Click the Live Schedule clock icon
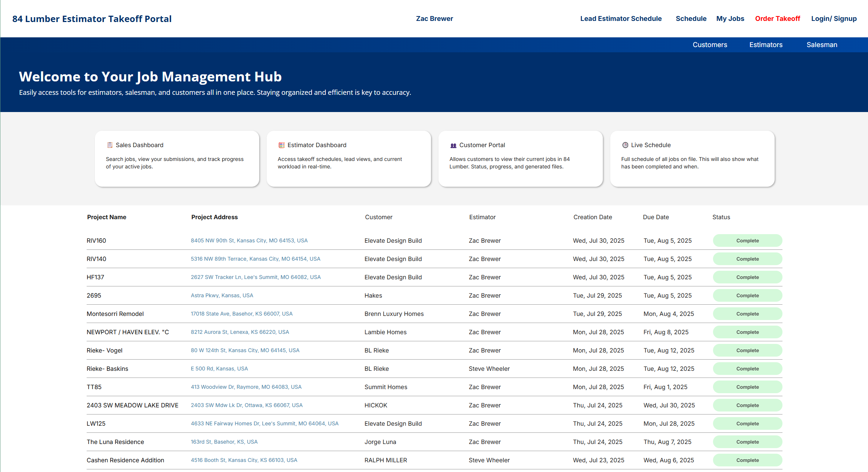The height and width of the screenshot is (472, 868). [x=625, y=145]
